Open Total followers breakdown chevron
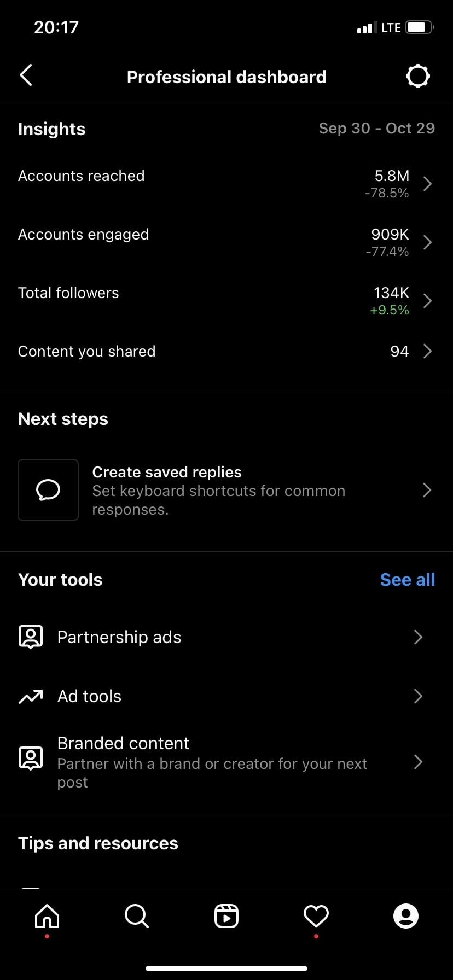The image size is (453, 980). [x=428, y=301]
